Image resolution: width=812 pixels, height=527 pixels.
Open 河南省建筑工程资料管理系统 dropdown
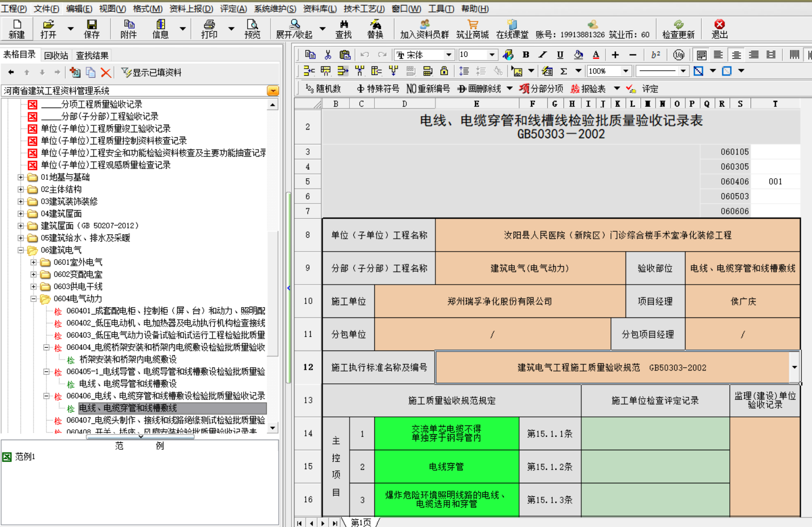[x=273, y=91]
